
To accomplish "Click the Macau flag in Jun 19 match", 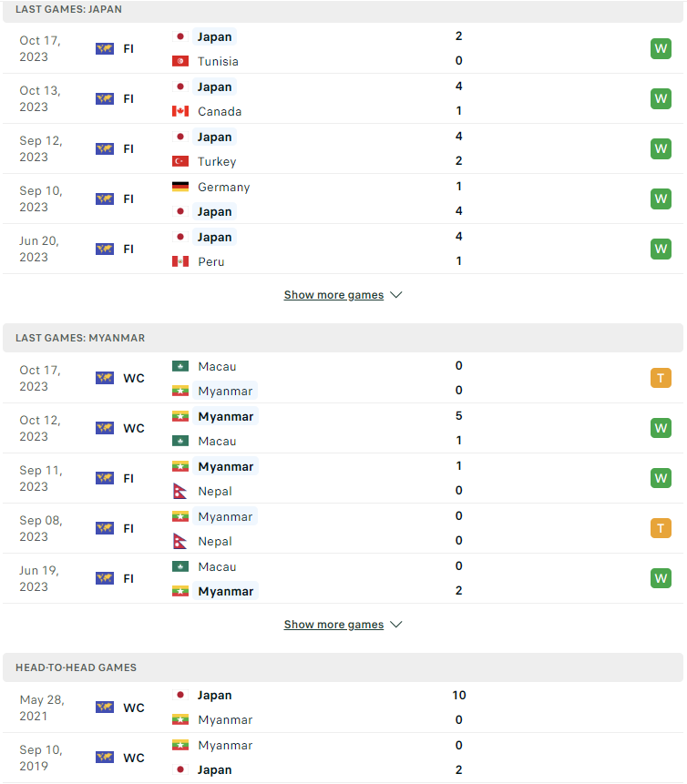I will point(180,566).
